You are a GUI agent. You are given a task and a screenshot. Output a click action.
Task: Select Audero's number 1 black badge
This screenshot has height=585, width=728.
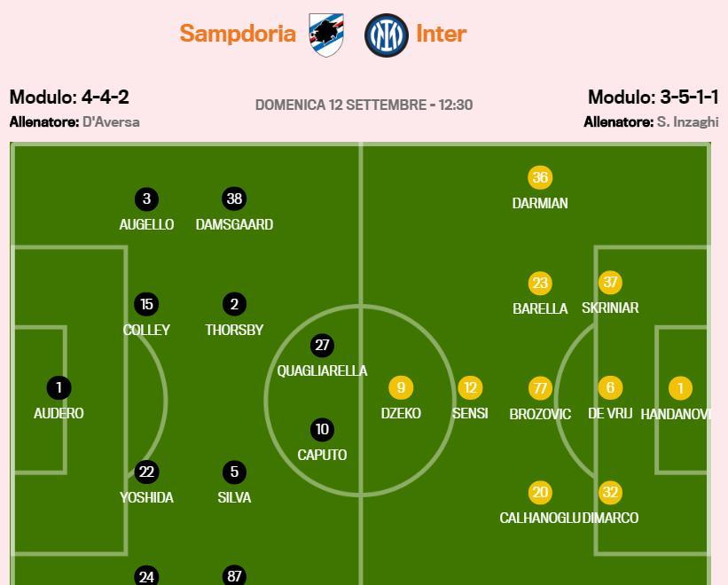pos(59,388)
